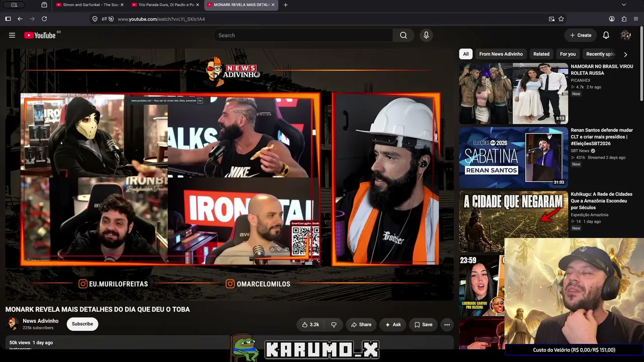Select the For you filter chip

(568, 54)
